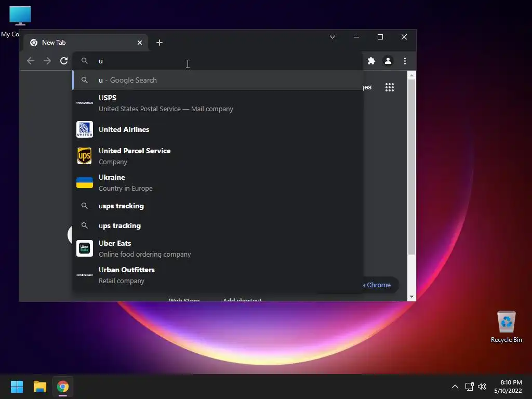Open the tab search dropdown chevron
The image size is (532, 399).
332,37
